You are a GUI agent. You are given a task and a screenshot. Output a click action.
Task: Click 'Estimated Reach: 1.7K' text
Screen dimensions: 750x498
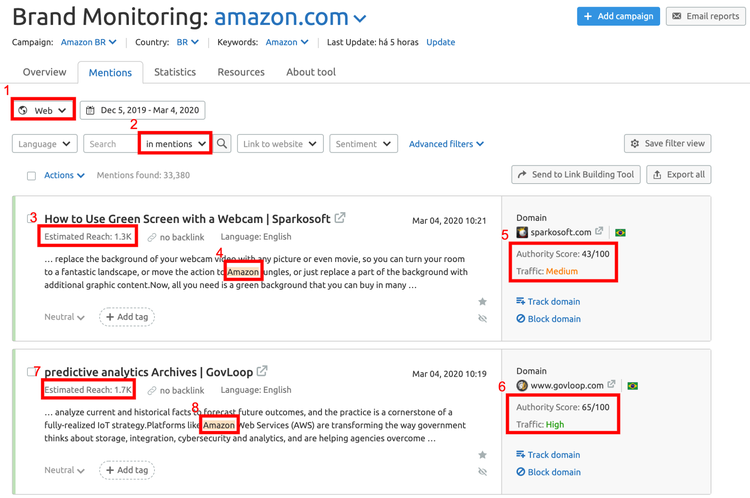(x=88, y=389)
